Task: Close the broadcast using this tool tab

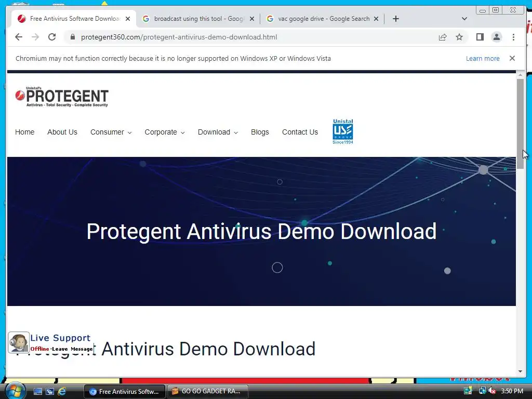Action: [x=252, y=19]
